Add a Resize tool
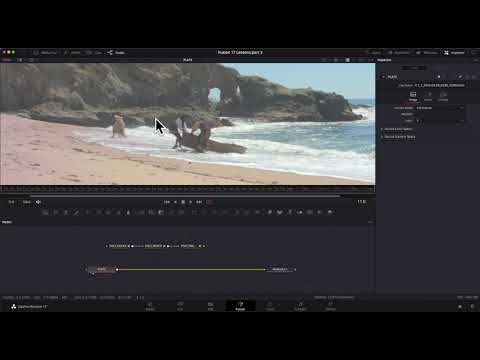 [171, 212]
